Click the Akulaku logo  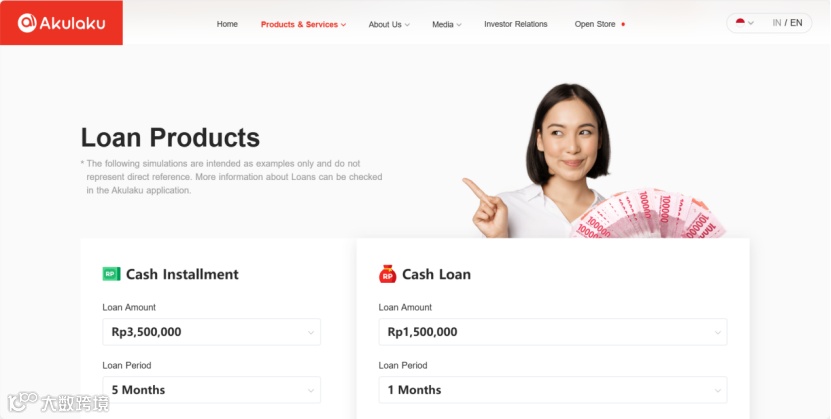pyautogui.click(x=61, y=23)
